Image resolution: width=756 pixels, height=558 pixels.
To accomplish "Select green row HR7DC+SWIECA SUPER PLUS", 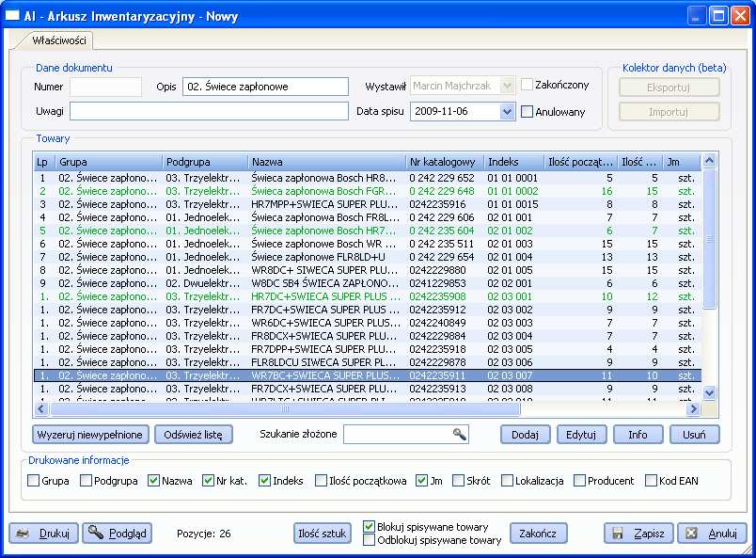I will pos(368,296).
